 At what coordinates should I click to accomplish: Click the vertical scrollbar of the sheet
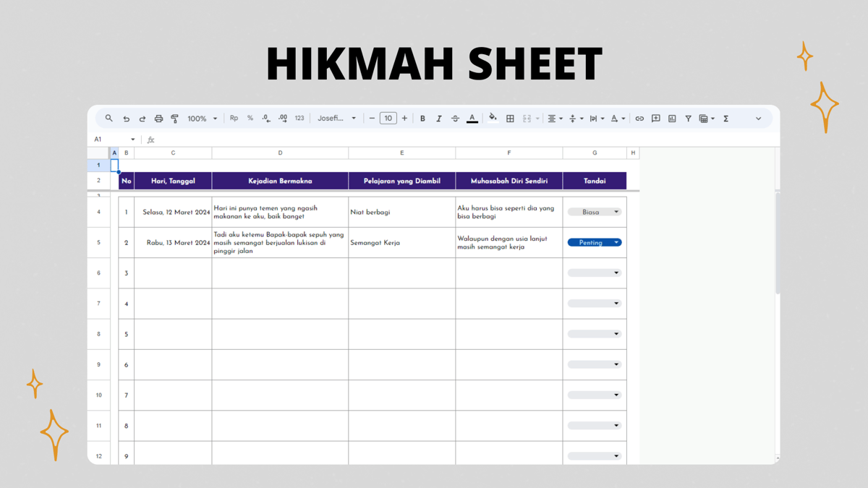(x=778, y=243)
